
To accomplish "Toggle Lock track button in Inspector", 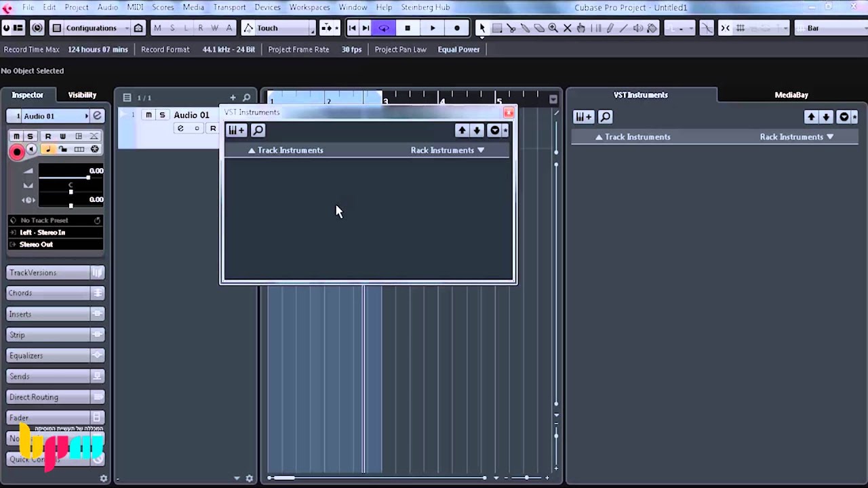I will [x=63, y=149].
